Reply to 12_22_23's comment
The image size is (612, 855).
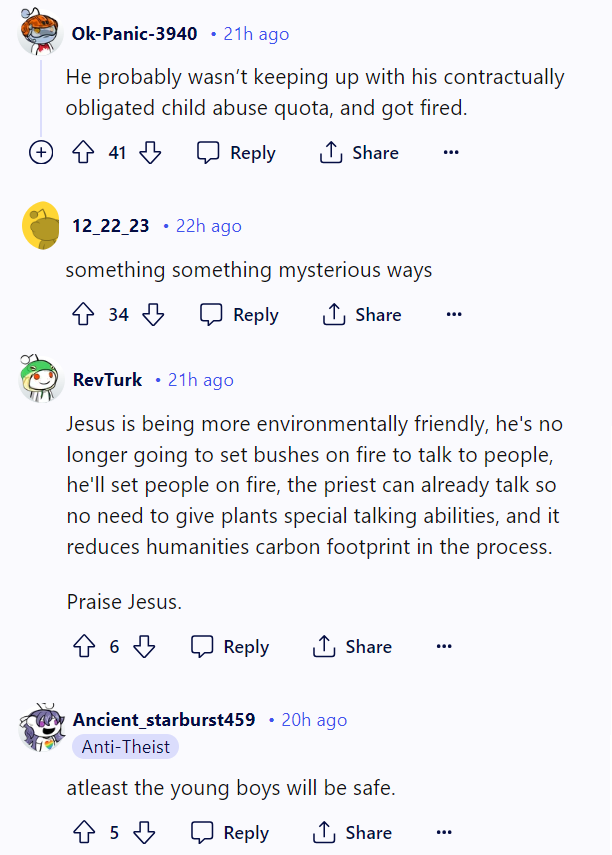point(239,315)
